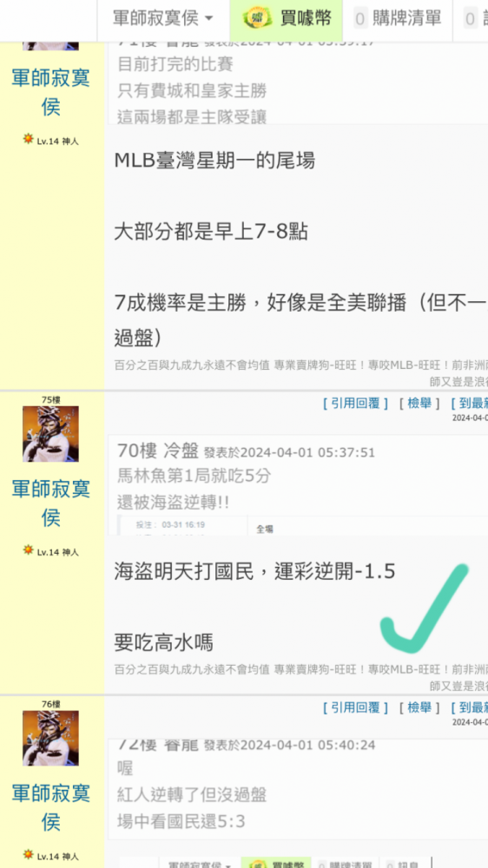This screenshot has height=868, width=488.
Task: Click the quoted 70樓 冷盤 post header
Action: pos(246,451)
